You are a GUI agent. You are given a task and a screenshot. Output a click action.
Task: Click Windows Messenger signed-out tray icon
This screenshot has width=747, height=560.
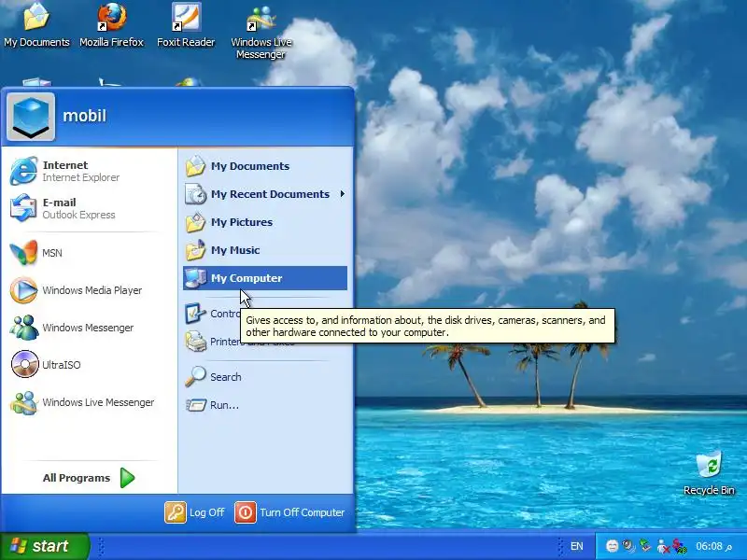tap(663, 546)
